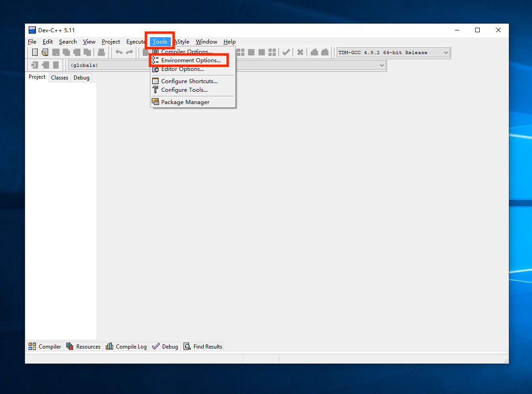The height and width of the screenshot is (394, 532).
Task: Click the New file toolbar icon
Action: (35, 52)
